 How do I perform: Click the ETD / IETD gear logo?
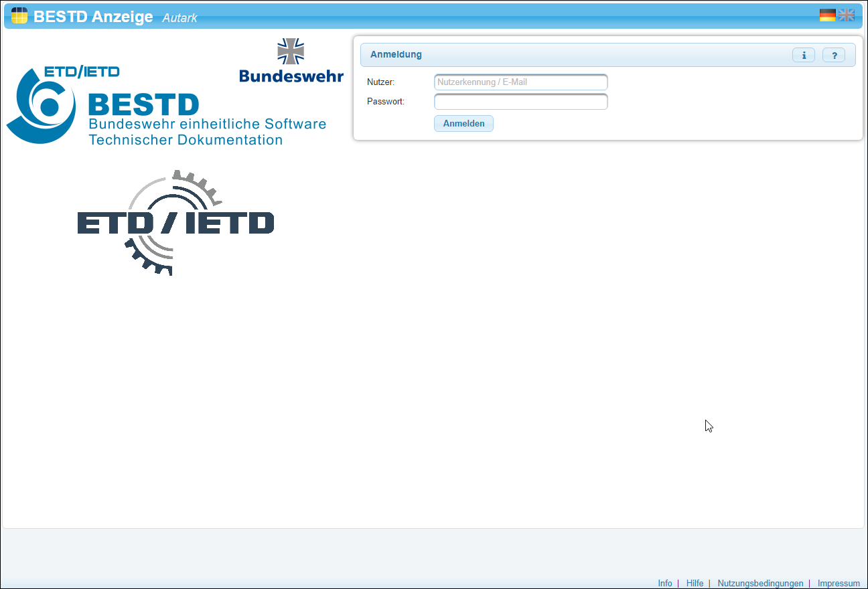(x=175, y=223)
